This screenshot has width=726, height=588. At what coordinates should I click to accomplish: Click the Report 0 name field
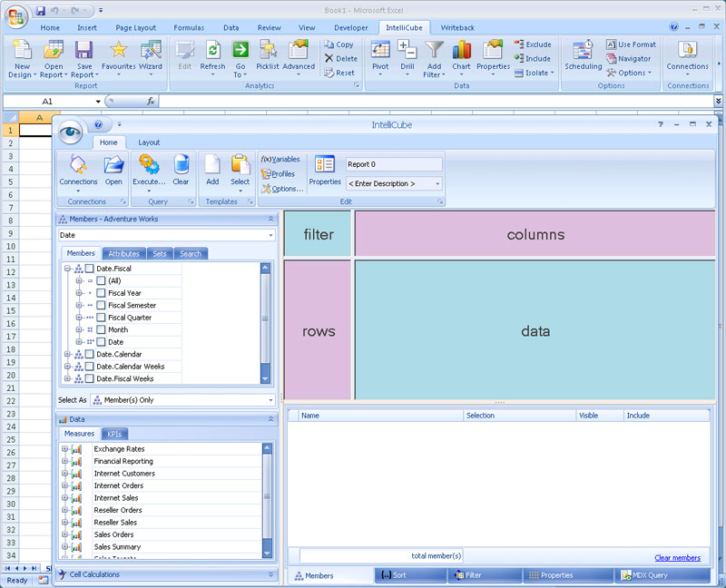(x=394, y=164)
